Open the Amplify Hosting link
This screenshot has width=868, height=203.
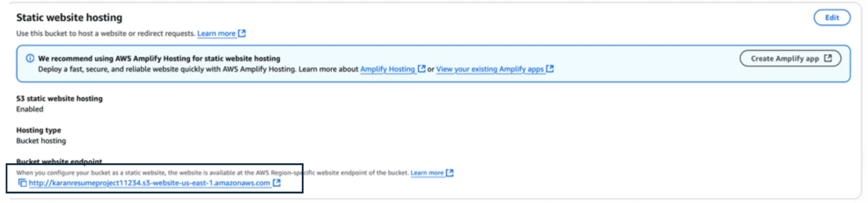coord(387,69)
